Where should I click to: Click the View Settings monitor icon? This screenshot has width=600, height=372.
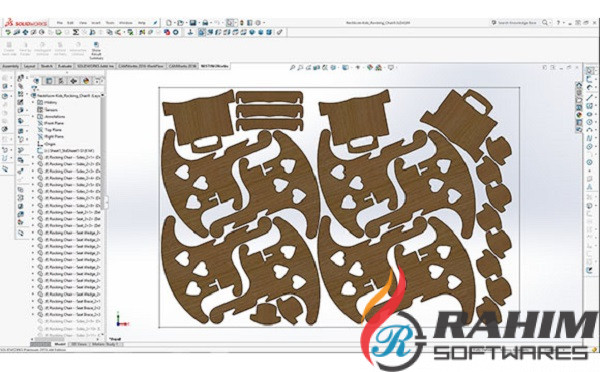pyautogui.click(x=391, y=67)
